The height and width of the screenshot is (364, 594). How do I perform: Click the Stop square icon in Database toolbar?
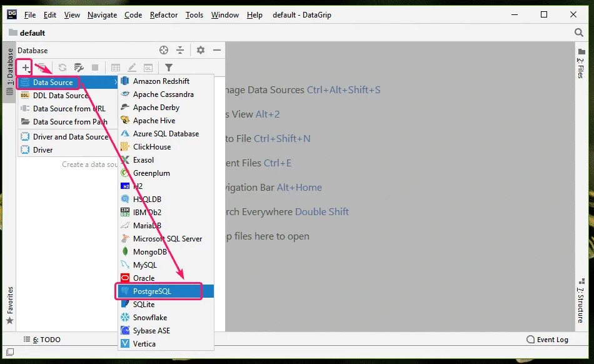95,68
